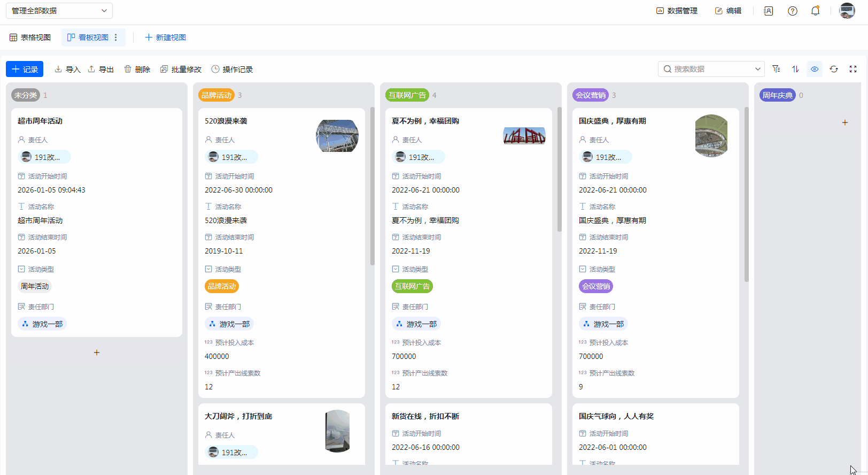Click the orange 品牌活动 column tag
868x475 pixels.
(x=216, y=95)
